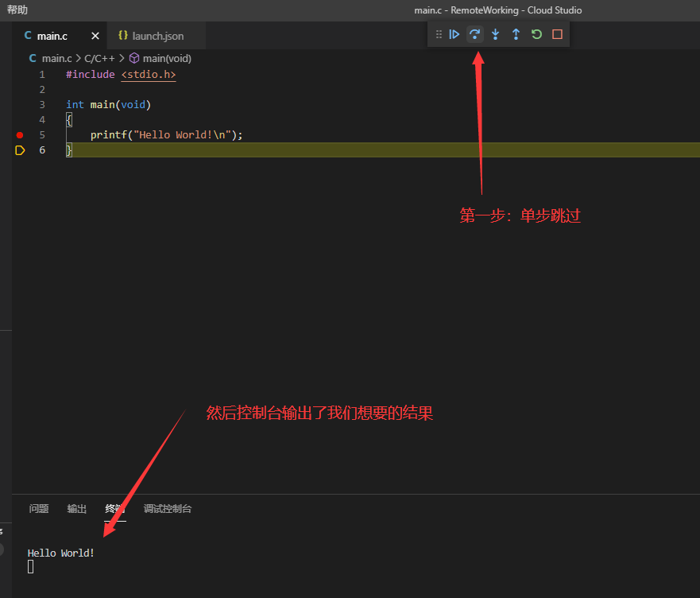Grab the debug toolbar drag handle

[439, 34]
